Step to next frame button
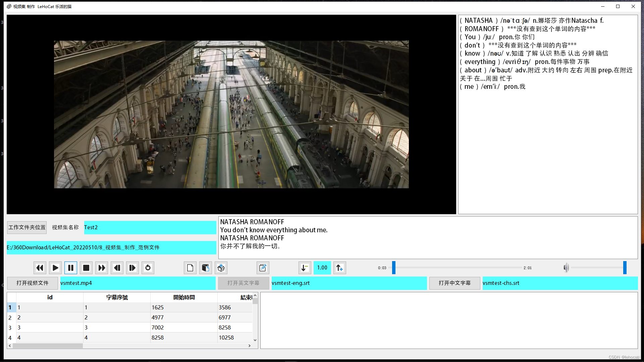The width and height of the screenshot is (644, 362). coord(132,268)
